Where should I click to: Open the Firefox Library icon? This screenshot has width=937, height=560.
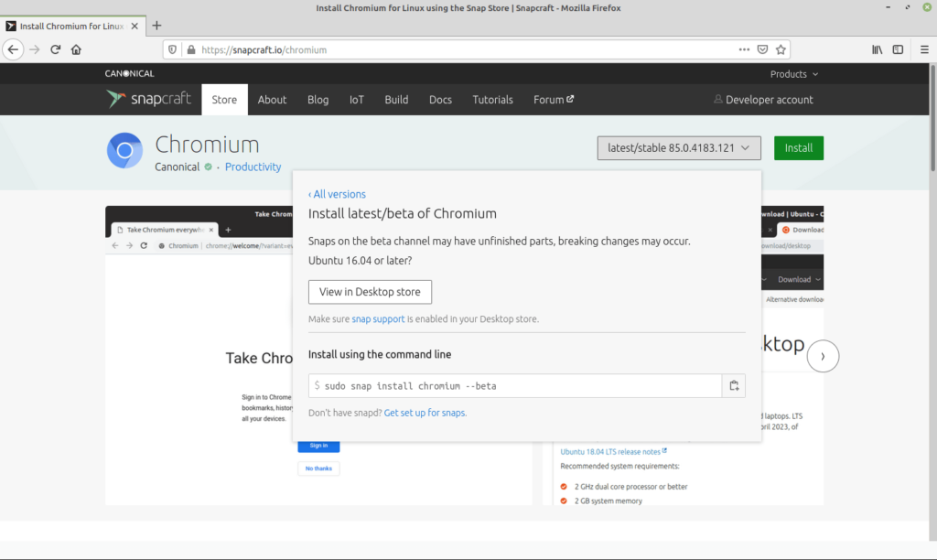tap(876, 49)
